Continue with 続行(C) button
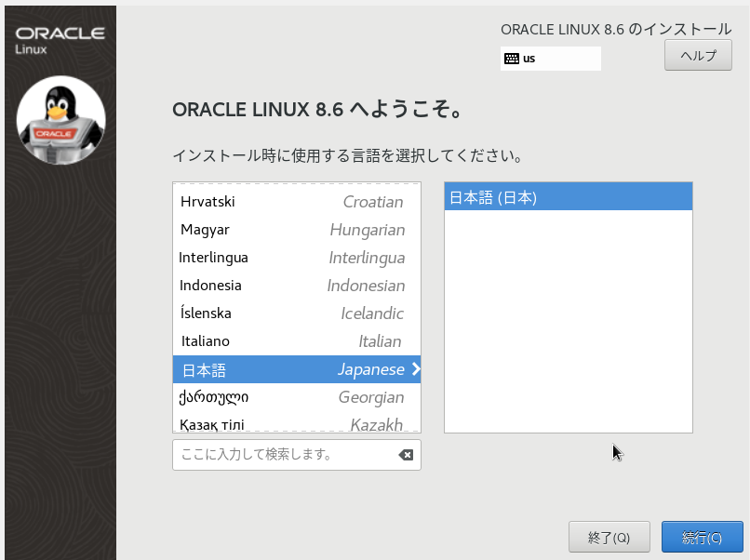750x560 pixels. (x=702, y=537)
